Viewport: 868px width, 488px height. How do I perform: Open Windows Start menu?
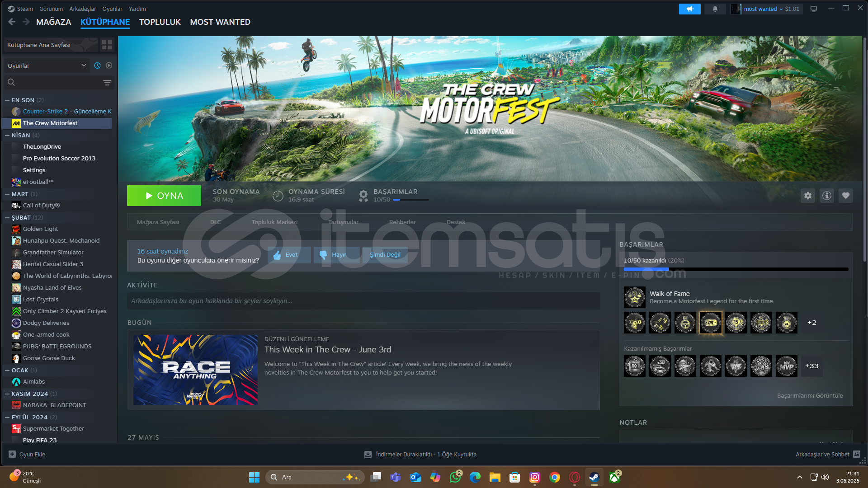(254, 477)
